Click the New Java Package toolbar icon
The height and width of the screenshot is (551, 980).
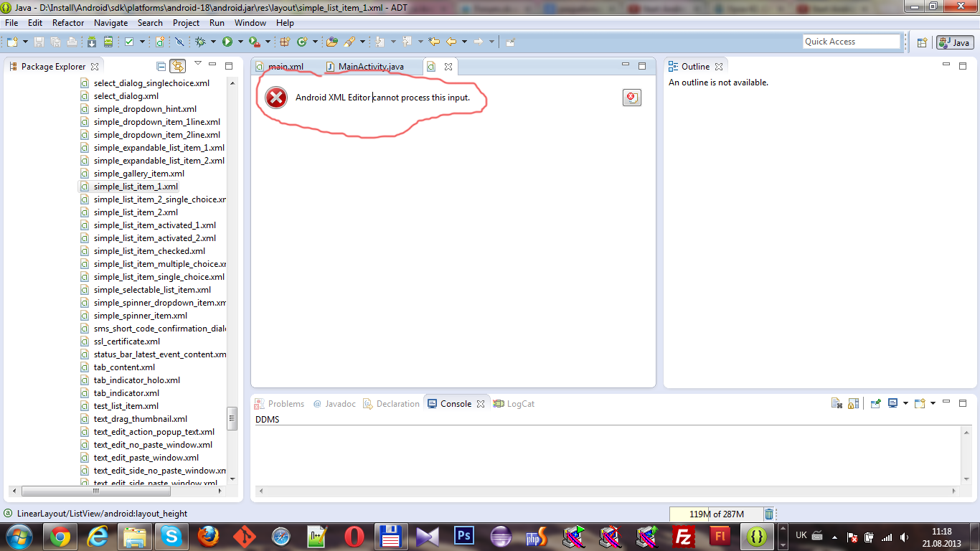pos(285,42)
